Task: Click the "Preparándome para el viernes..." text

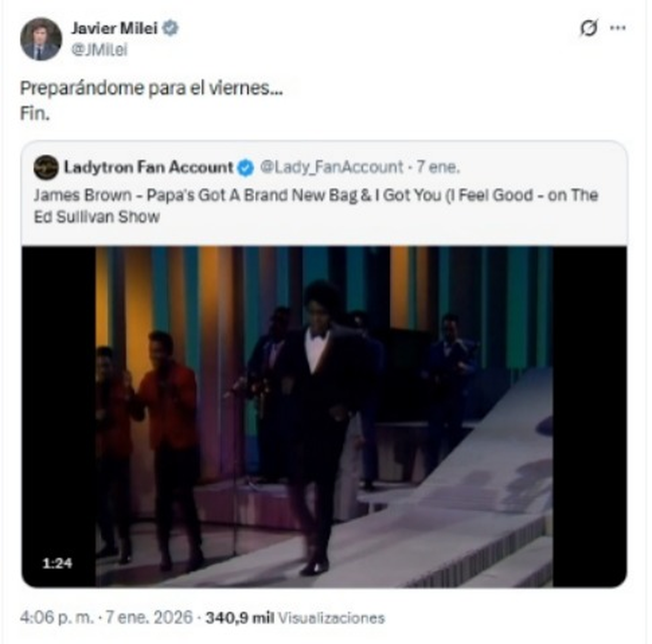Action: 151,88
